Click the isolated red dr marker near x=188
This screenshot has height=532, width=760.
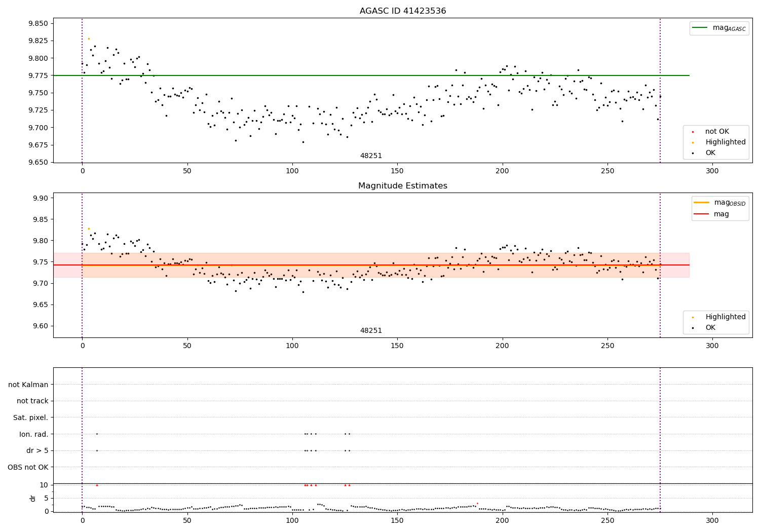click(x=477, y=503)
